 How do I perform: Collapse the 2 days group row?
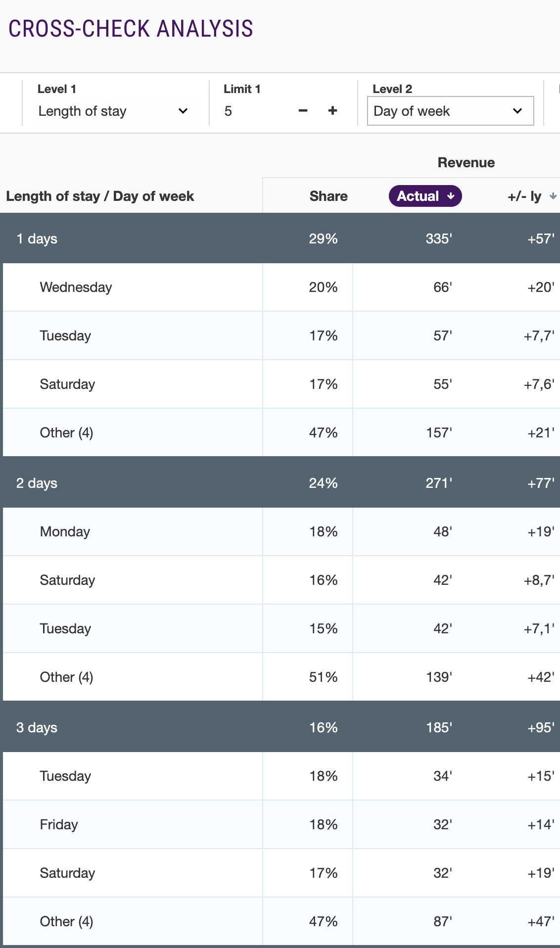37,483
